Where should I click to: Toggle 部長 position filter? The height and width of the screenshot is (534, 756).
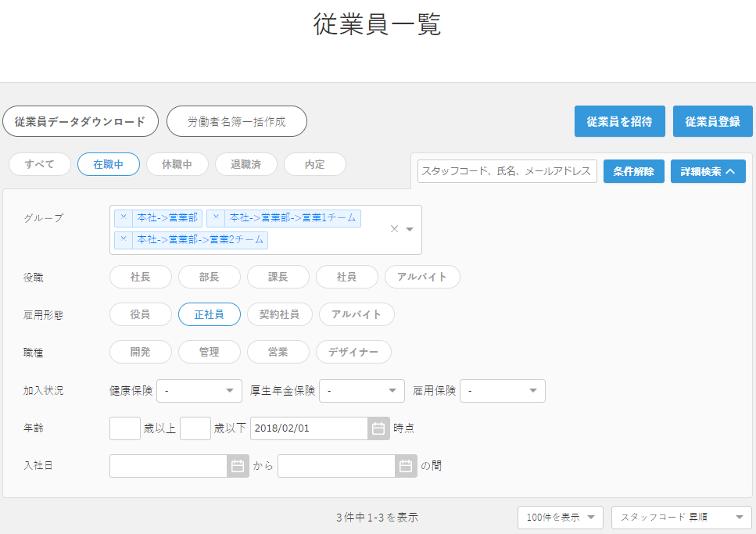(209, 277)
